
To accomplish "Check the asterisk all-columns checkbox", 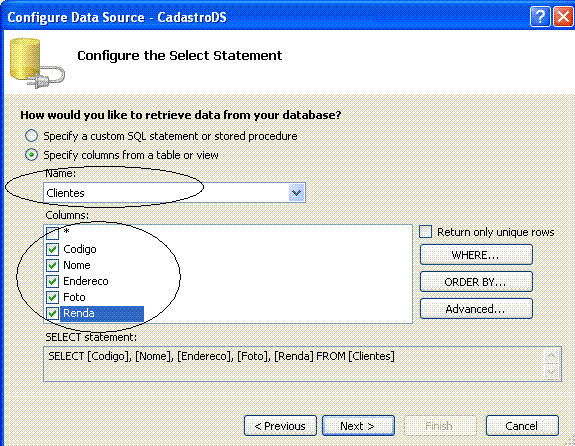I will click(52, 233).
